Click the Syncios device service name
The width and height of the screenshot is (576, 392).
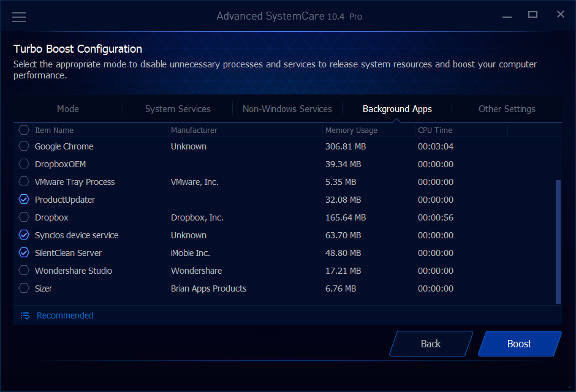click(x=77, y=235)
